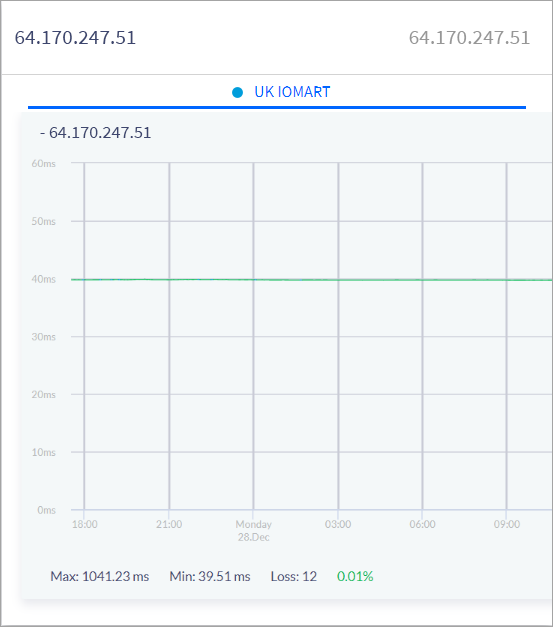
Task: Click the 40ms axis label
Action: 44,279
